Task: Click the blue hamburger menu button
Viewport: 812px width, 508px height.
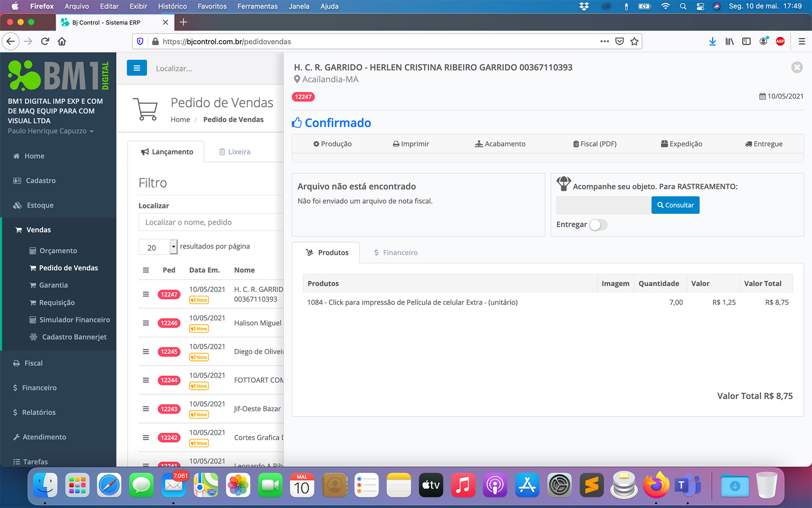Action: point(136,68)
